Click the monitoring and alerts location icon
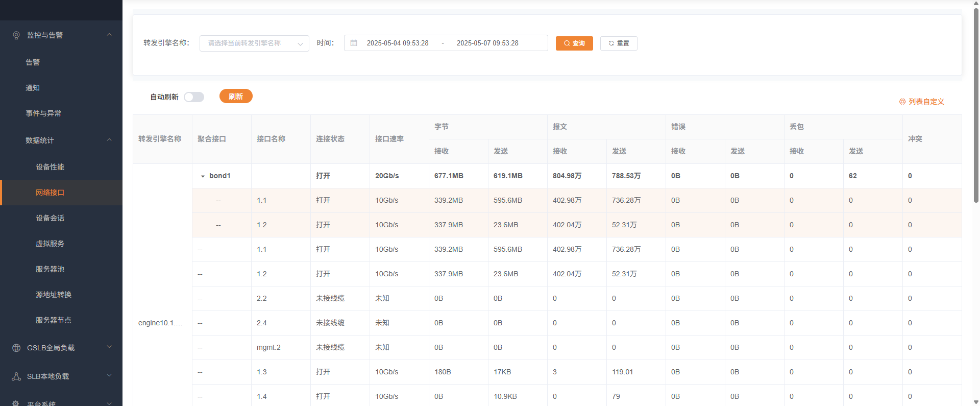 click(16, 35)
